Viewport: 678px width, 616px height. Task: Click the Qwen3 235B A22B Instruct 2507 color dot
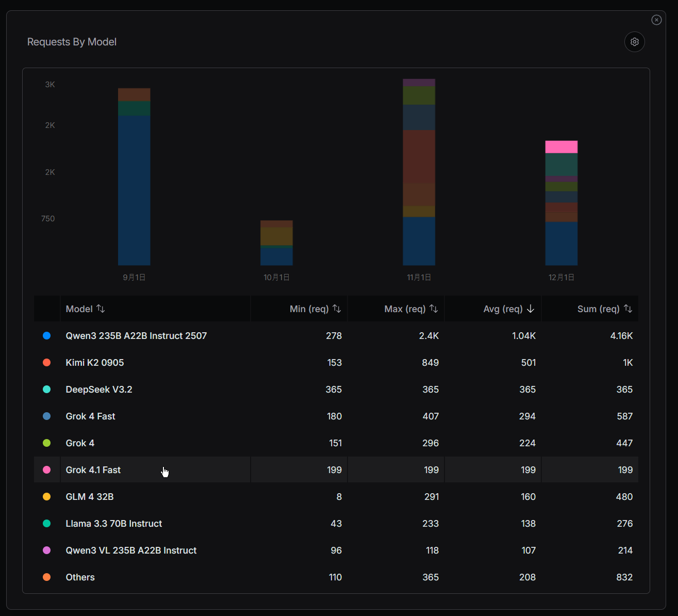46,335
